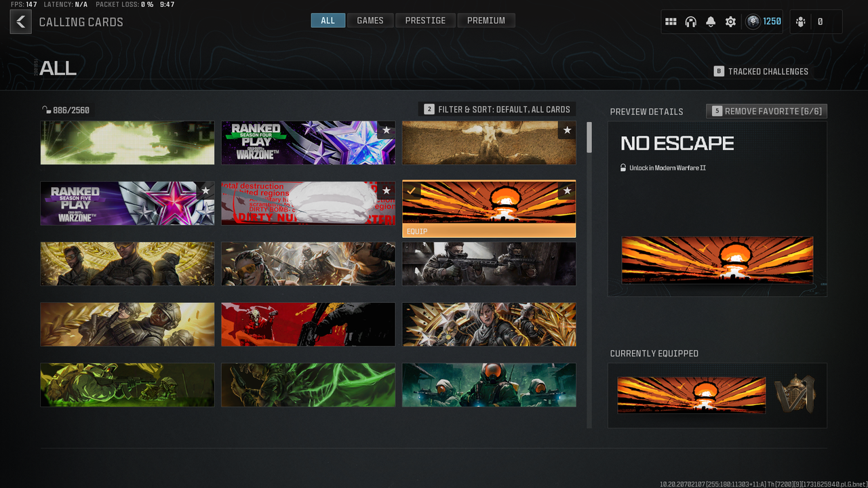The image size is (868, 488).
Task: Go back using the arrow button
Action: coord(20,22)
